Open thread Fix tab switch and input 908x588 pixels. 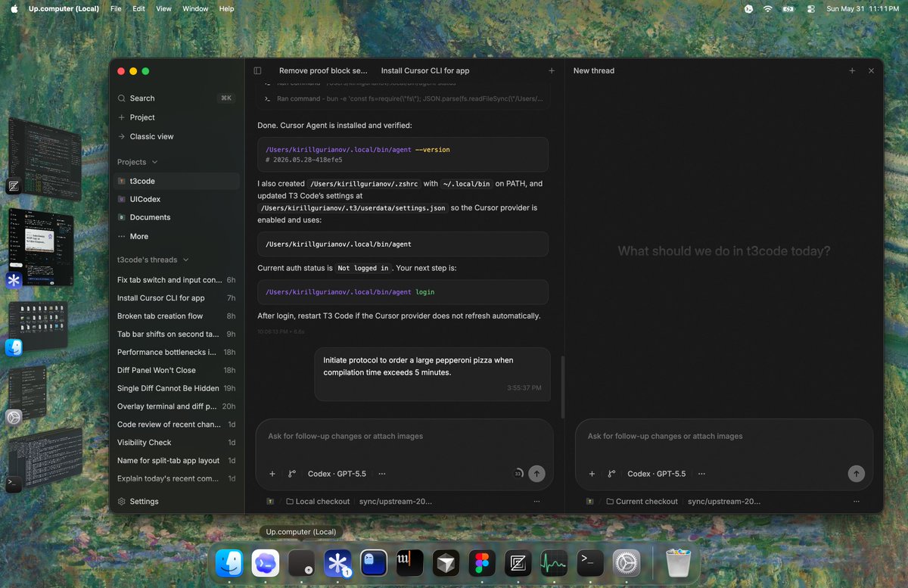click(x=176, y=280)
